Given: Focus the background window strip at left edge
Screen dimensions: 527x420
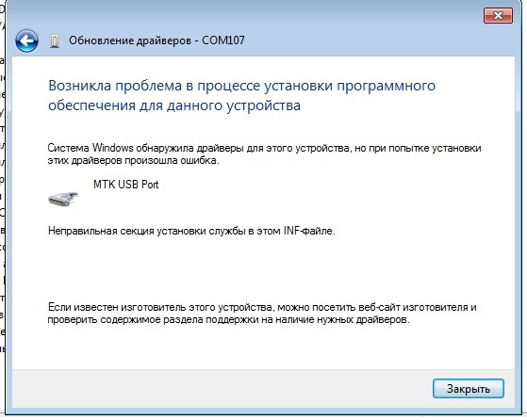Looking at the screenshot, I should coord(2,208).
